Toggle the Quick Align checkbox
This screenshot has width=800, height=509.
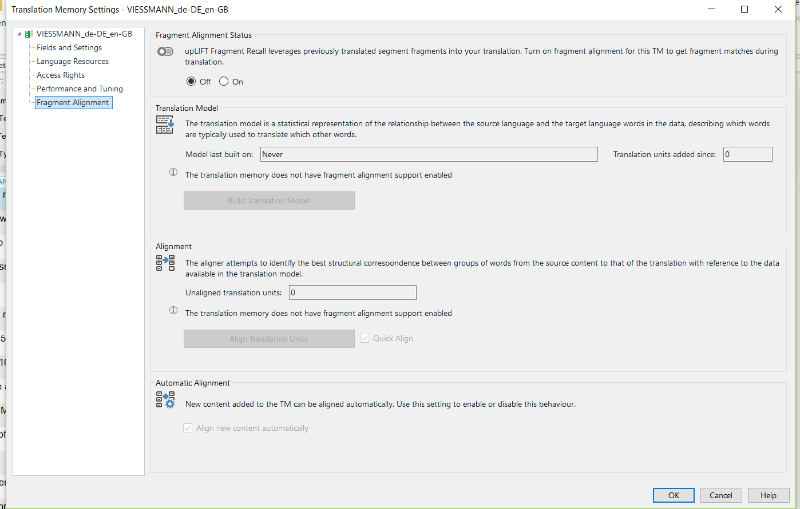point(364,338)
